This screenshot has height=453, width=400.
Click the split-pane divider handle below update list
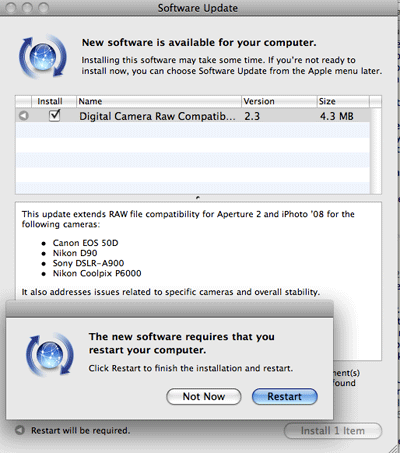[x=198, y=198]
